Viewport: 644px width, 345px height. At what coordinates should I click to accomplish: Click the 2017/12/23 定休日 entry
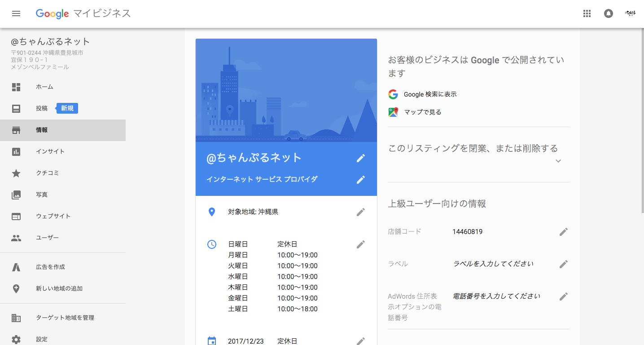pyautogui.click(x=263, y=341)
